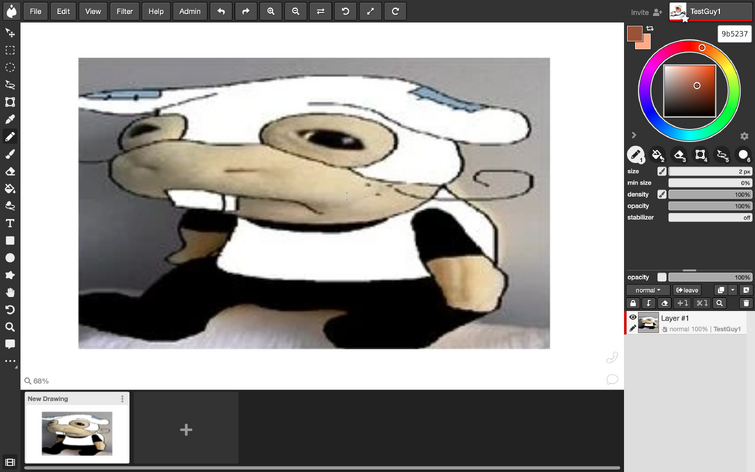Click the Redo arrow in top toolbar
This screenshot has width=755, height=472.
pyautogui.click(x=246, y=11)
